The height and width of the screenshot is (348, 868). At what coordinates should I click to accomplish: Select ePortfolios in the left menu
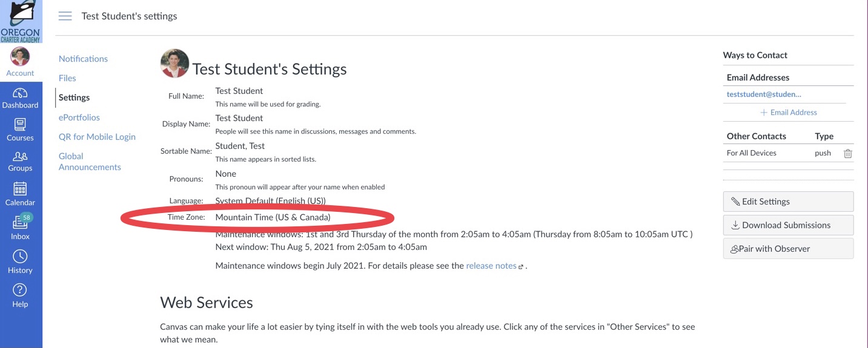coord(79,117)
